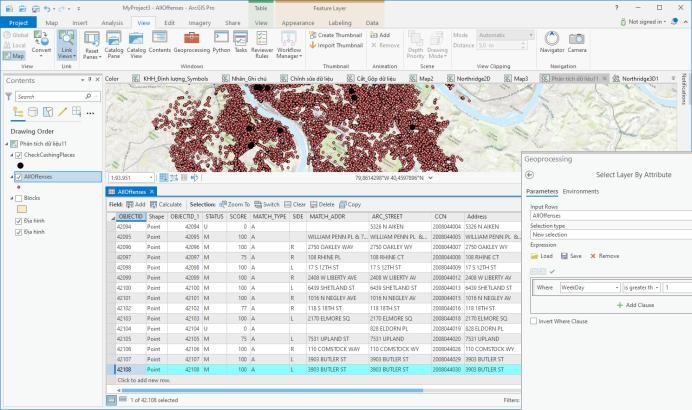Open the Tasks pane
692x410 pixels.
click(x=241, y=42)
